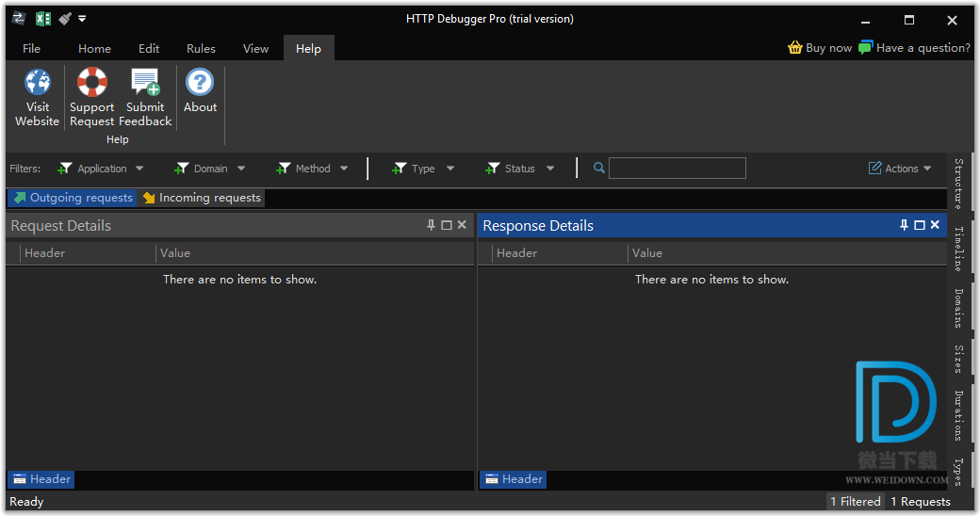Viewport: 980px width, 516px height.
Task: Open the quick access toolbar dropdown arrow
Action: point(82,19)
